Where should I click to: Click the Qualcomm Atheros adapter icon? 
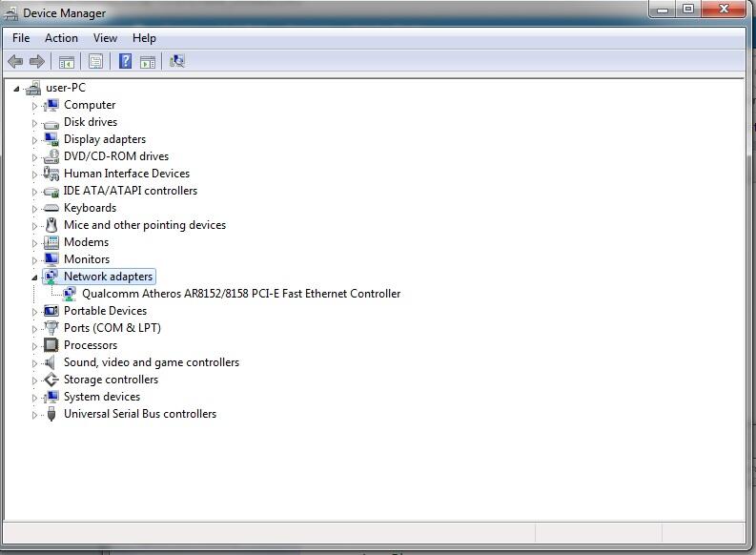(70, 294)
